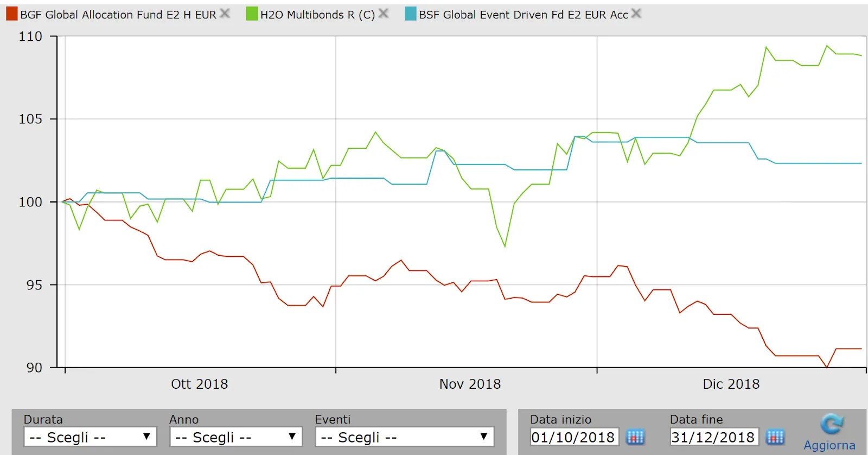Open calendar picker for Data inizio
This screenshot has width=868, height=455.
(635, 437)
